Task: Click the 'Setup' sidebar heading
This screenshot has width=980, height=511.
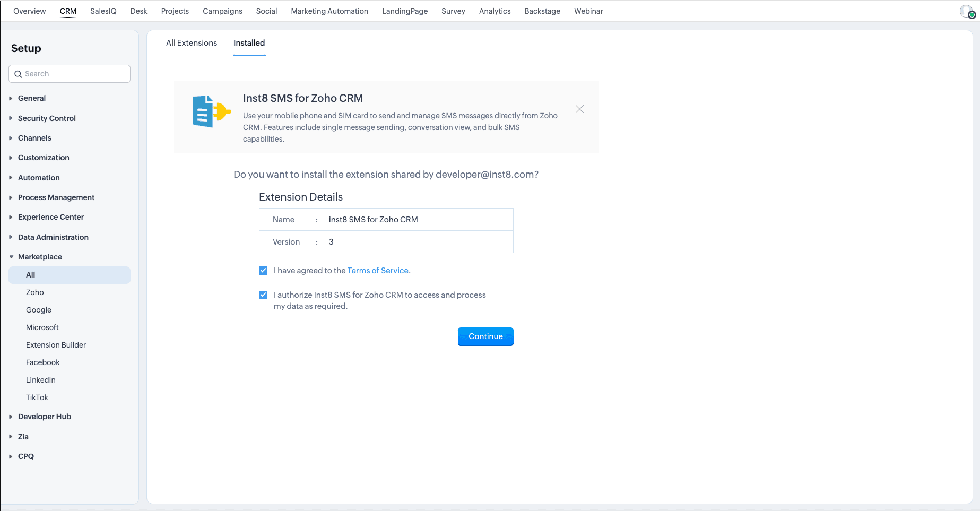Action: [26, 48]
